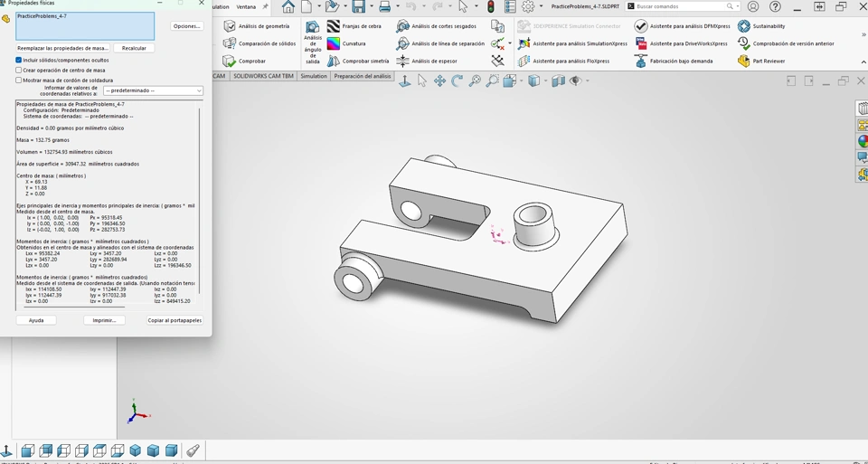The width and height of the screenshot is (868, 464).
Task: Launch Asistente para análisis SimulationXpress
Action: point(524,43)
